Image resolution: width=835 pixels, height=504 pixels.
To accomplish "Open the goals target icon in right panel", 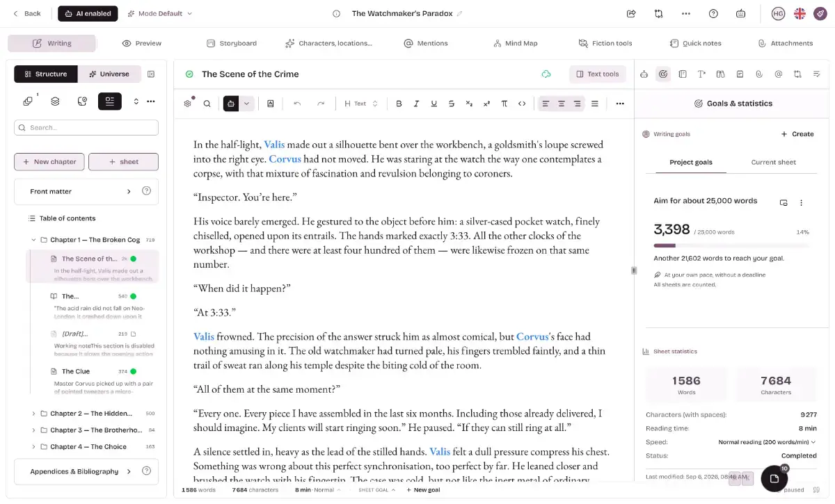I will 663,74.
